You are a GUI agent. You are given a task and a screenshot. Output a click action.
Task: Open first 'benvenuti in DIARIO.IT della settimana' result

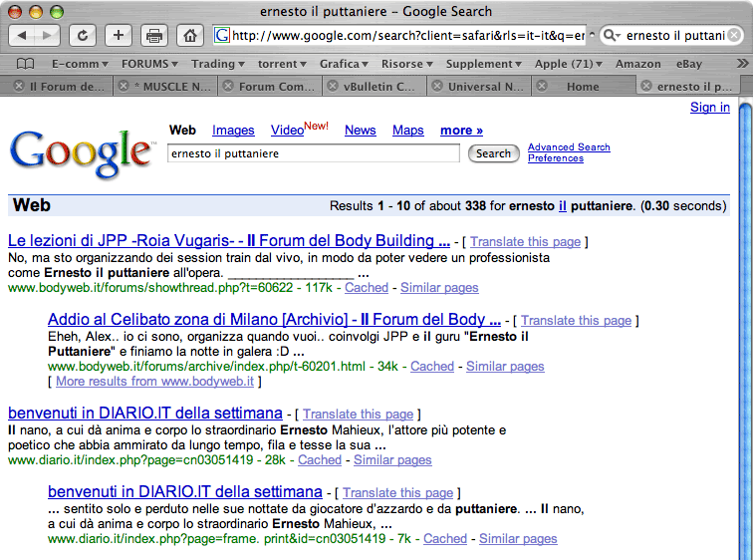(145, 414)
